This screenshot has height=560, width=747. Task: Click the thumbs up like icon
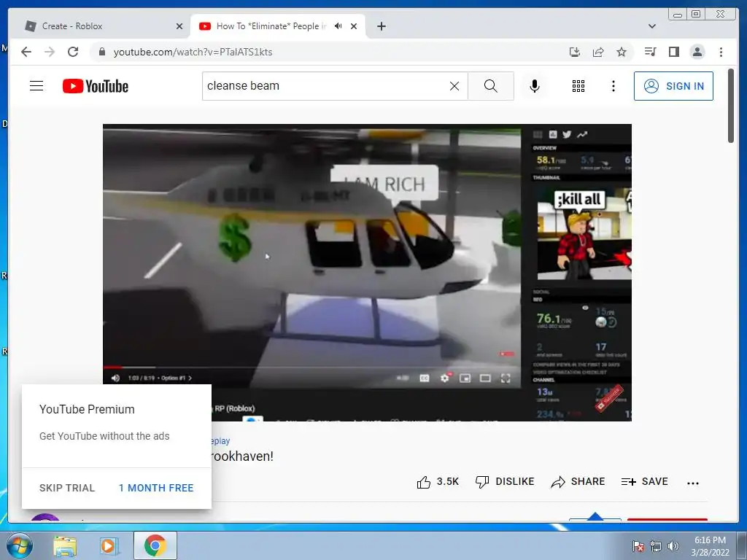tap(424, 483)
